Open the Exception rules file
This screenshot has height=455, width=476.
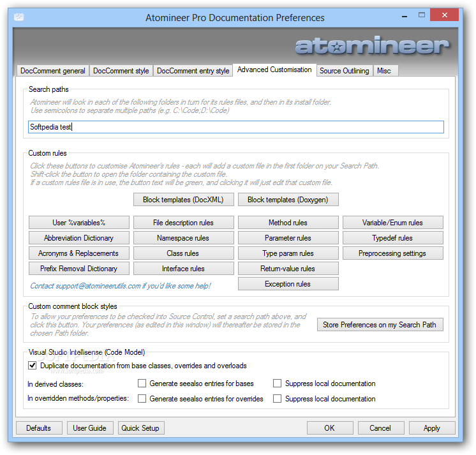click(x=288, y=284)
